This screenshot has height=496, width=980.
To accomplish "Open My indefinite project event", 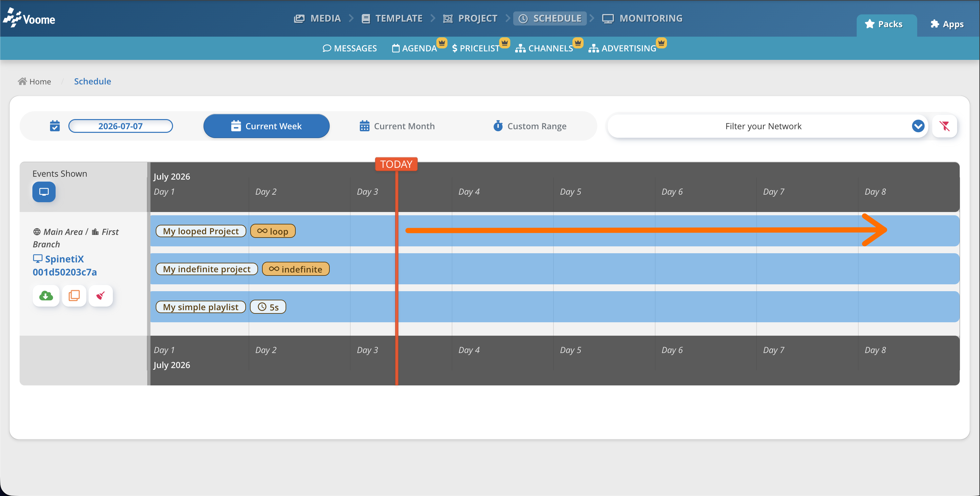I will (x=207, y=269).
